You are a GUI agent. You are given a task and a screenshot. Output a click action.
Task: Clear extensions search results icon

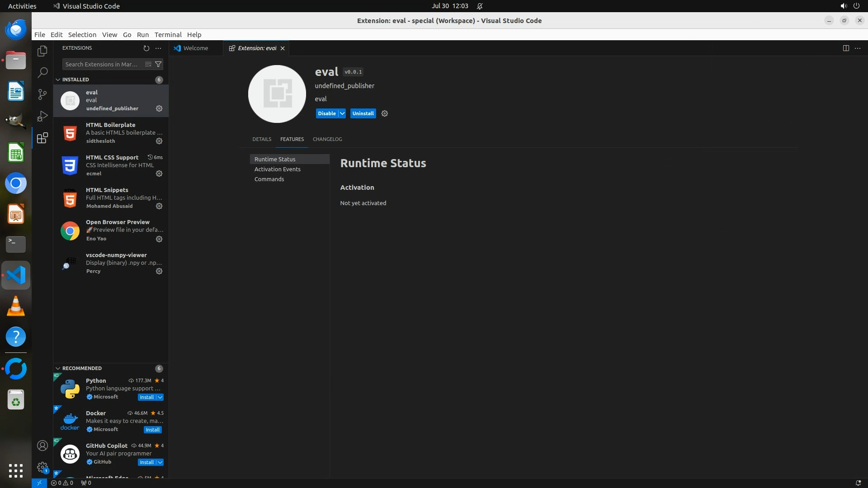148,64
